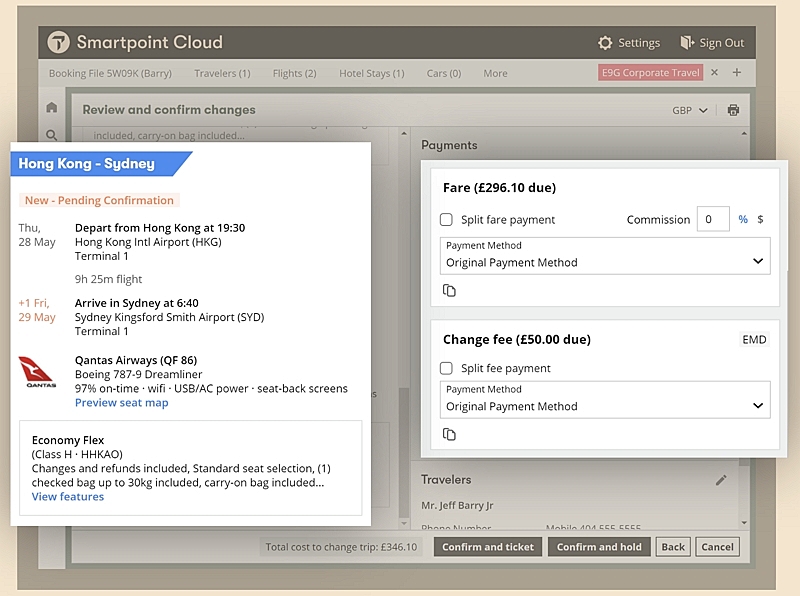The height and width of the screenshot is (596, 800).
Task: Switch to Flights (2) tab
Action: pos(294,73)
